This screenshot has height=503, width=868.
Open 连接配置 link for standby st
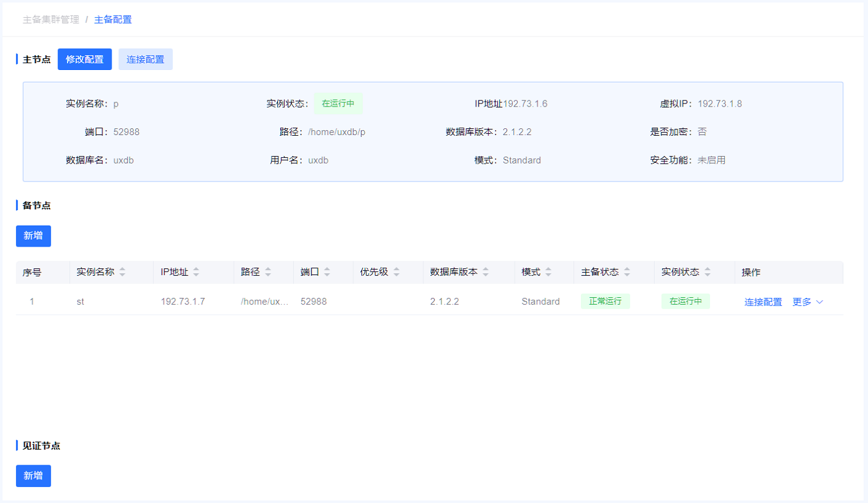(763, 302)
